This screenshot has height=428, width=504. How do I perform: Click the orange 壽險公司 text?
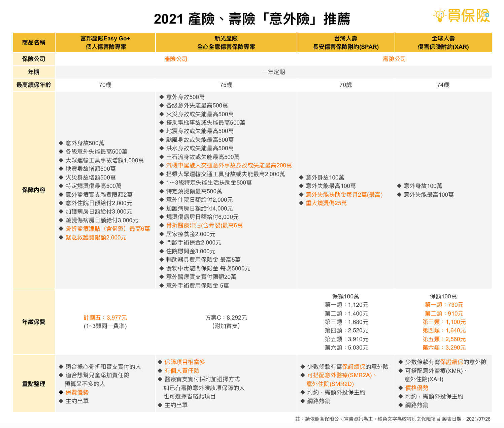(394, 59)
